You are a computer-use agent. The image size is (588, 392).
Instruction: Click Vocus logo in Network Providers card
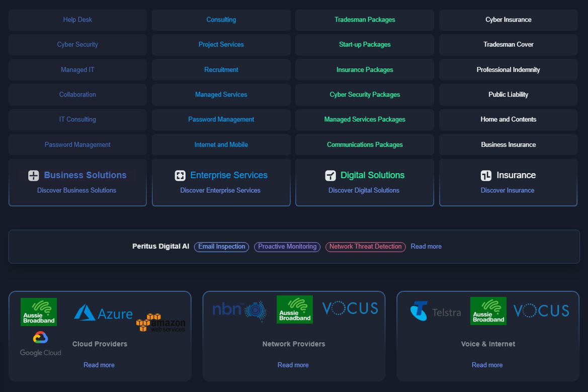coord(350,308)
